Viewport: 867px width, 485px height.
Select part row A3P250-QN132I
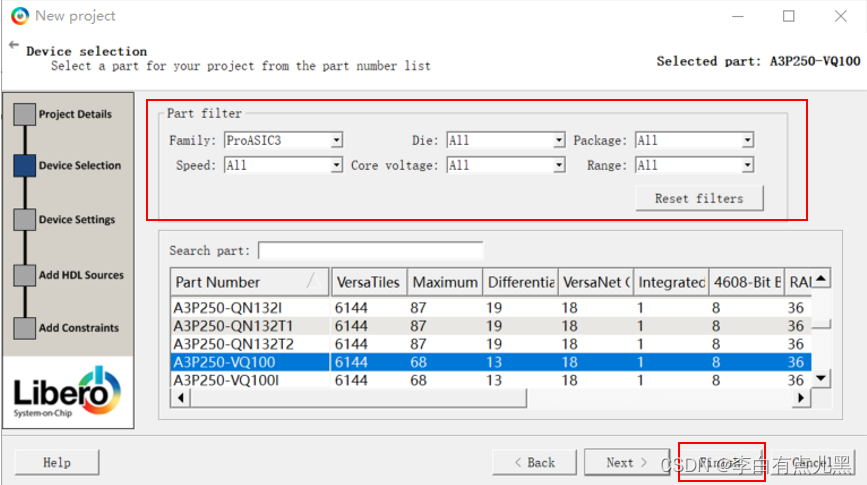pyautogui.click(x=491, y=307)
